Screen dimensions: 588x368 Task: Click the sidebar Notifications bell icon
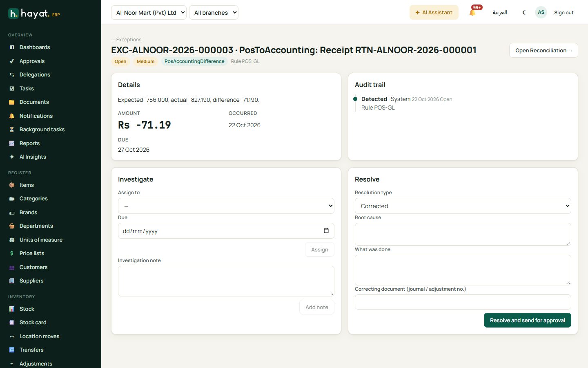12,116
